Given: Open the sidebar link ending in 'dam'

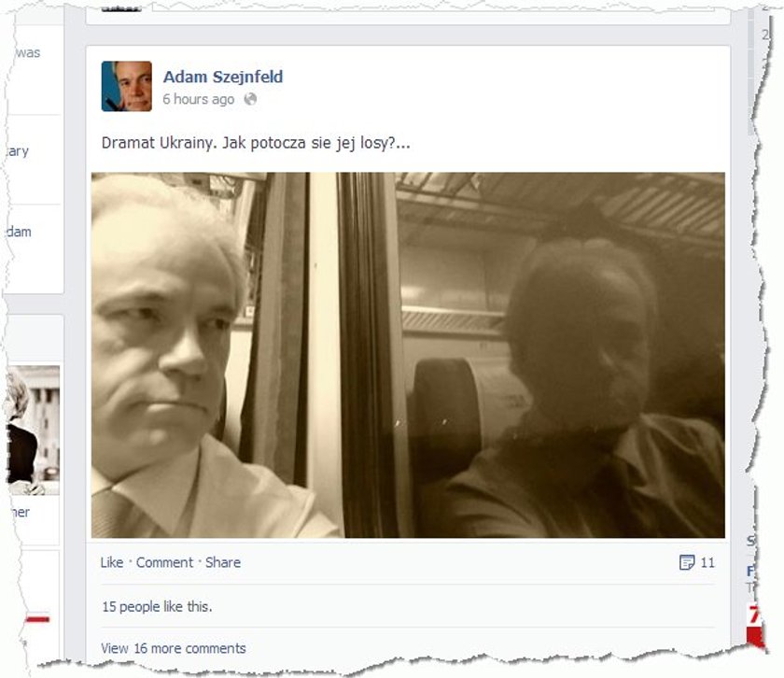Looking at the screenshot, I should tap(19, 232).
